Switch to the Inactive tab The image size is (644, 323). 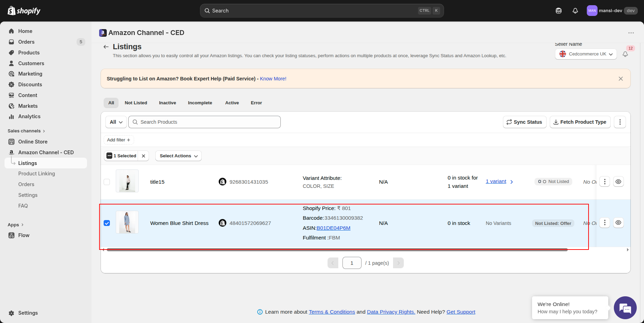(x=167, y=103)
